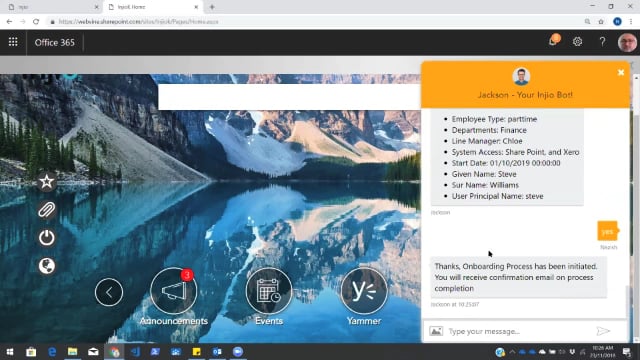This screenshot has width=640, height=360.
Task: Click the Announcements label text
Action: (173, 321)
